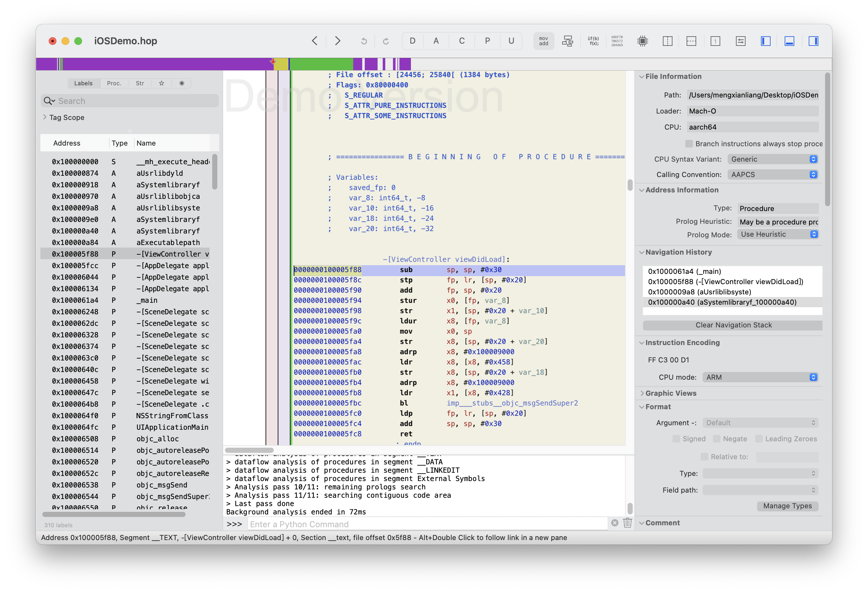Select the Proc. tab
Image resolution: width=868 pixels, height=592 pixels.
pos(114,83)
